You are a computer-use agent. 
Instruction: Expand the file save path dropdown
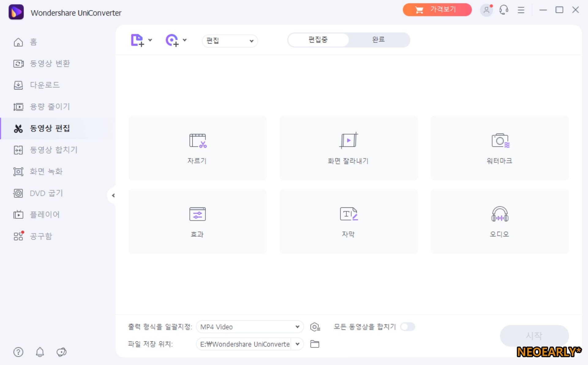[x=297, y=344]
